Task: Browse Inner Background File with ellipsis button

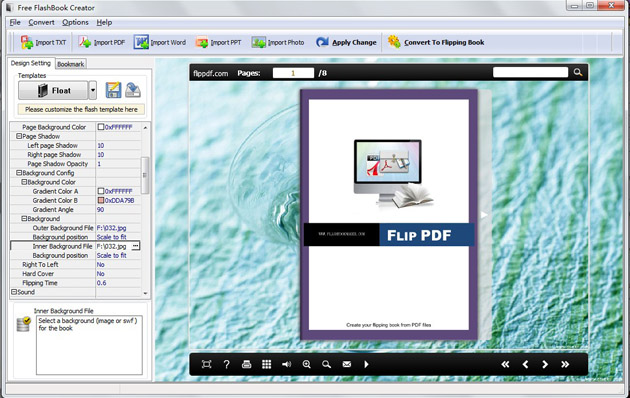Action: click(x=136, y=246)
